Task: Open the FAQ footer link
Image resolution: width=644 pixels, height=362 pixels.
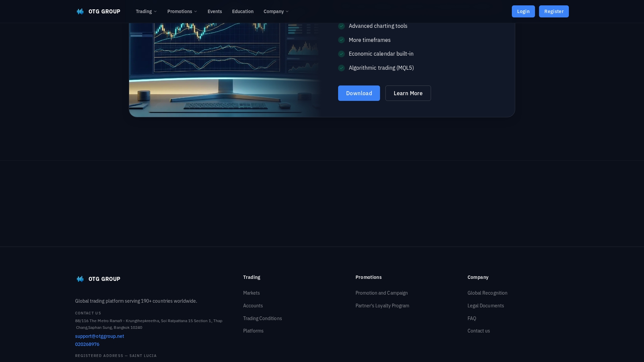Action: click(x=472, y=318)
